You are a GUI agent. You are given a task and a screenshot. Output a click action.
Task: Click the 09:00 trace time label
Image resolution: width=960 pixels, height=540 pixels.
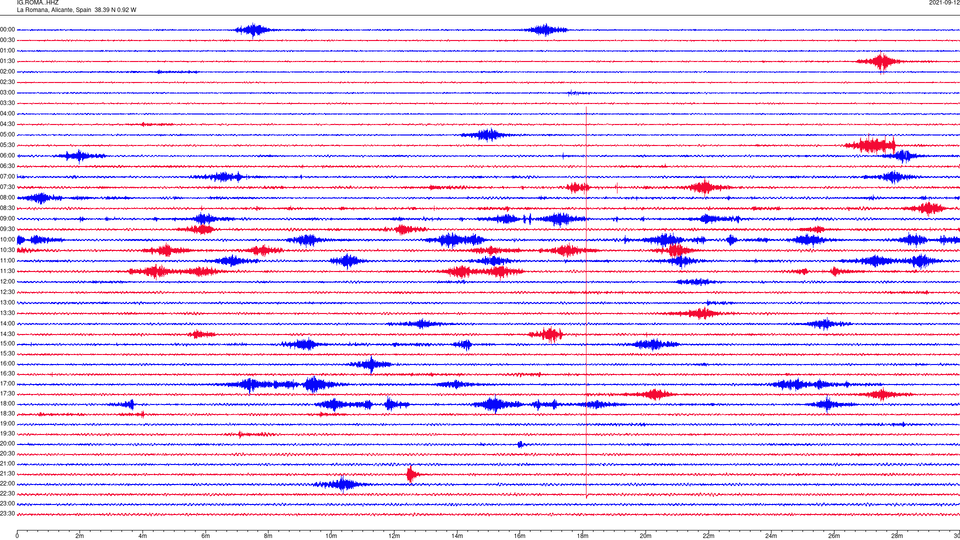[x=7, y=219]
